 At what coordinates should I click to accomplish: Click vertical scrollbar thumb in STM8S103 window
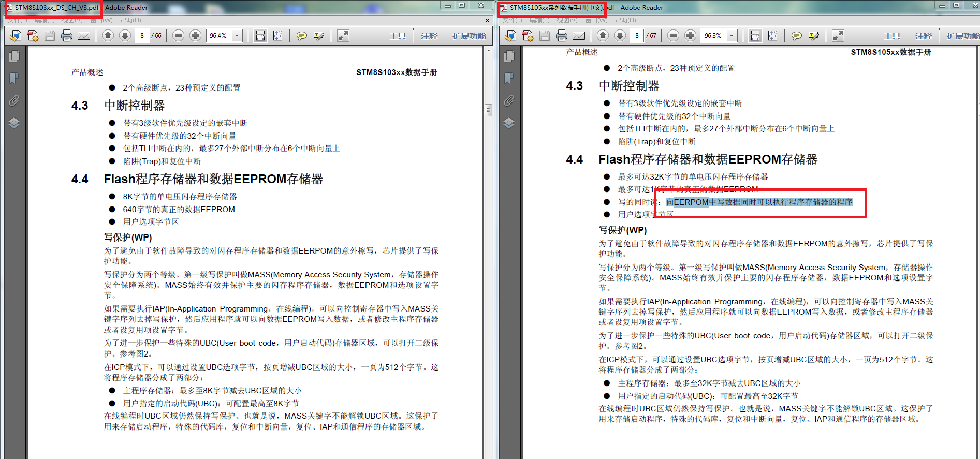[x=488, y=110]
